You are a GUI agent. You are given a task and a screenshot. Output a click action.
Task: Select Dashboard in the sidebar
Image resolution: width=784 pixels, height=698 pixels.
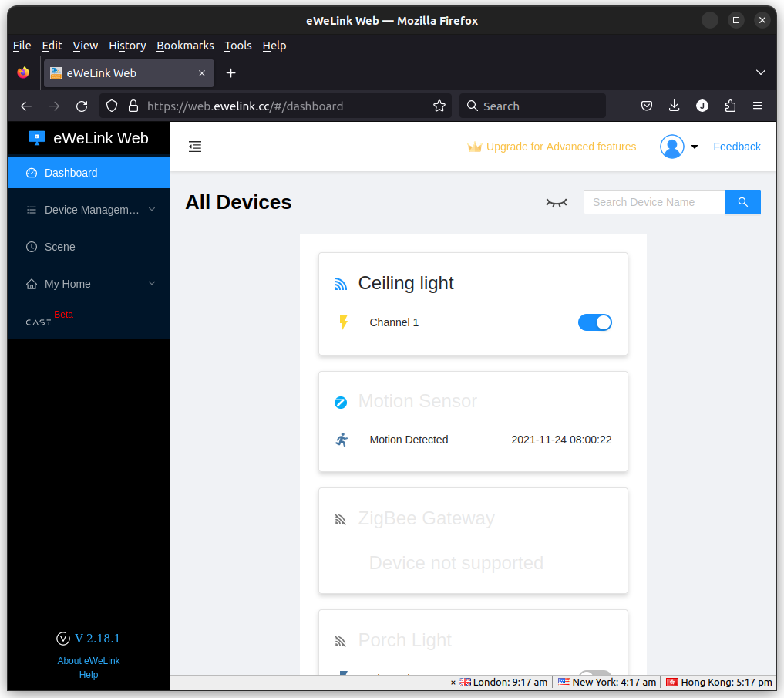click(89, 173)
